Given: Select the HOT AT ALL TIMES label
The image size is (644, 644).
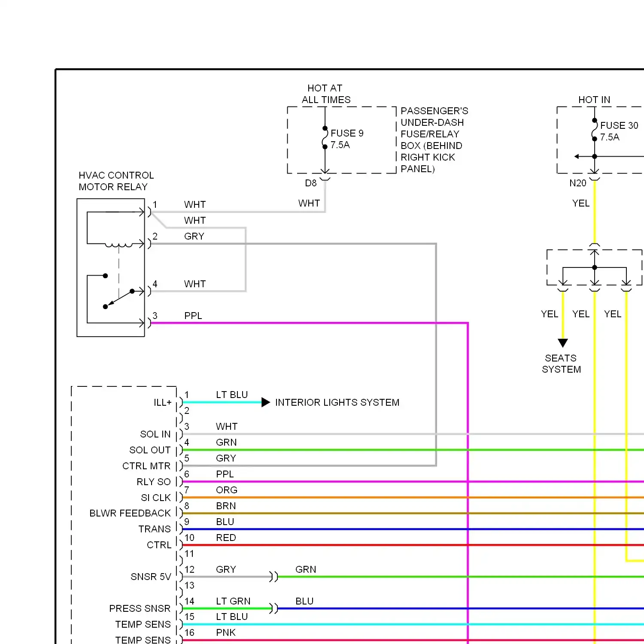Looking at the screenshot, I should click(326, 94).
